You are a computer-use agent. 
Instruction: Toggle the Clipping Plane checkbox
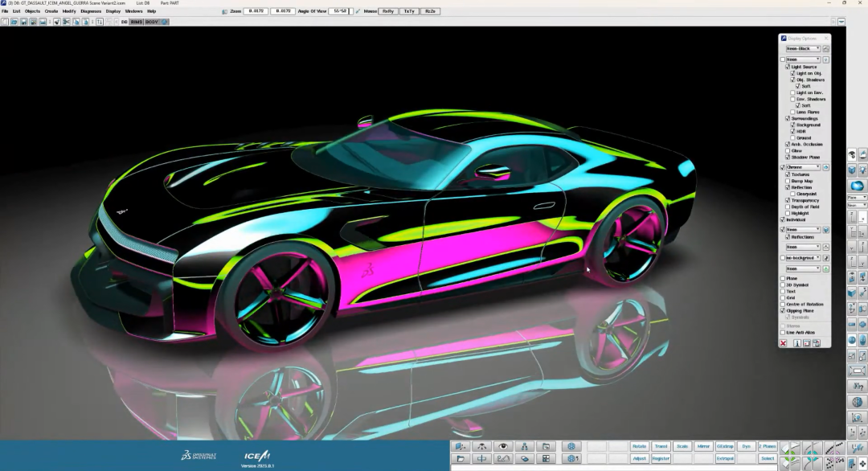[x=783, y=310]
